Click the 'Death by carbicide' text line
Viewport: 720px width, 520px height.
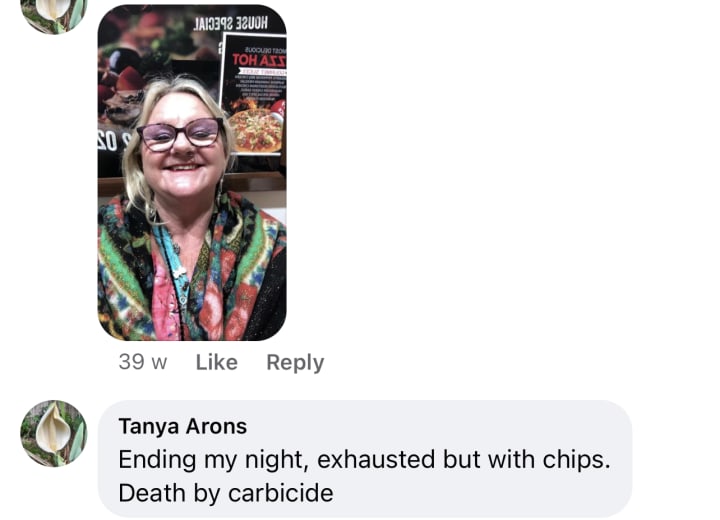226,493
